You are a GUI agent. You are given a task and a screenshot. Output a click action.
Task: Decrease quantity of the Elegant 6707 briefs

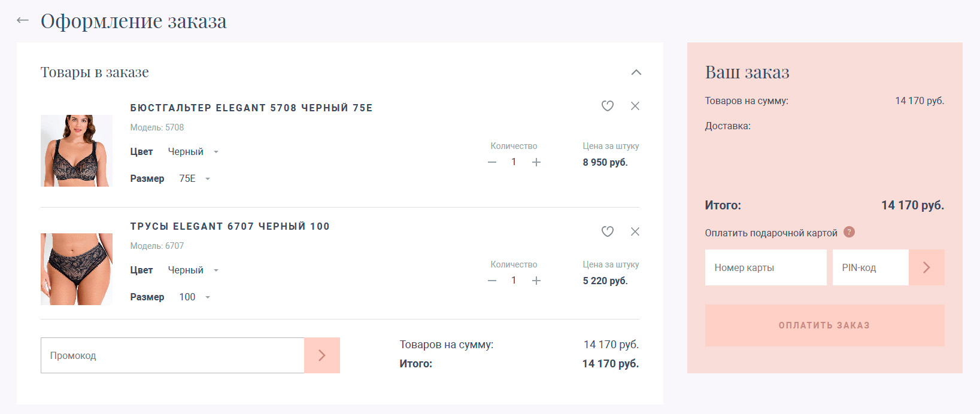tap(492, 281)
